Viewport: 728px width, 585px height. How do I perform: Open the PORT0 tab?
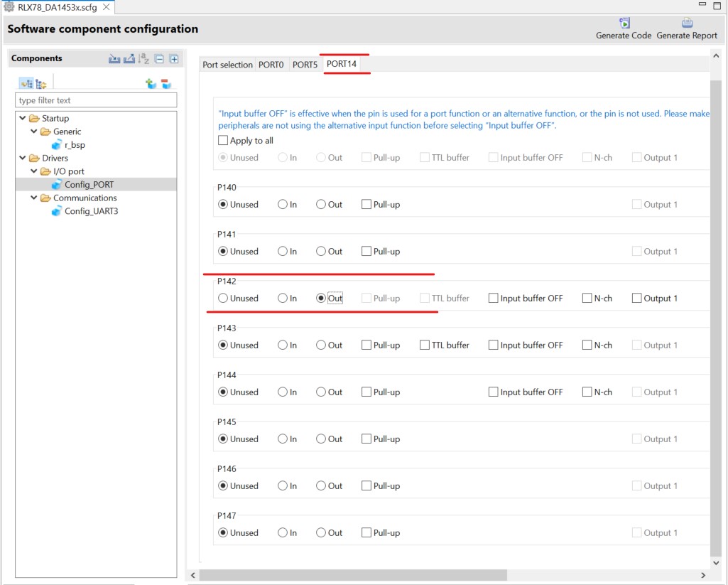point(271,65)
